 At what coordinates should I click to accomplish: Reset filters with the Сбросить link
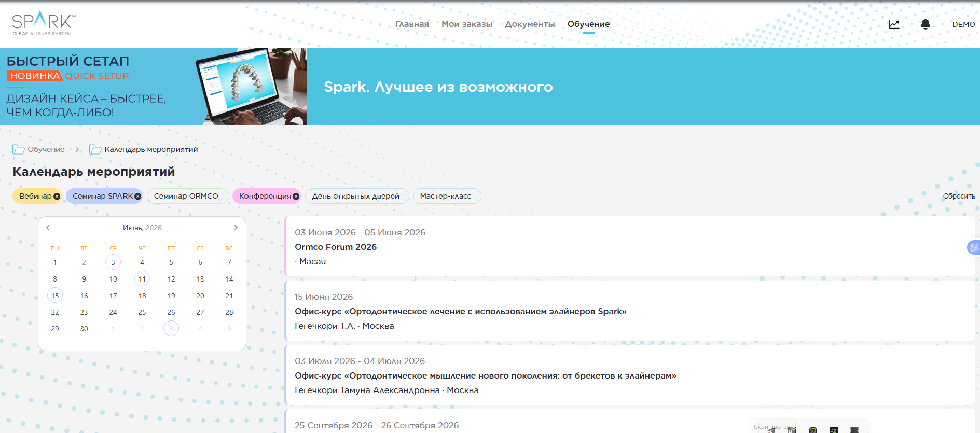[959, 196]
